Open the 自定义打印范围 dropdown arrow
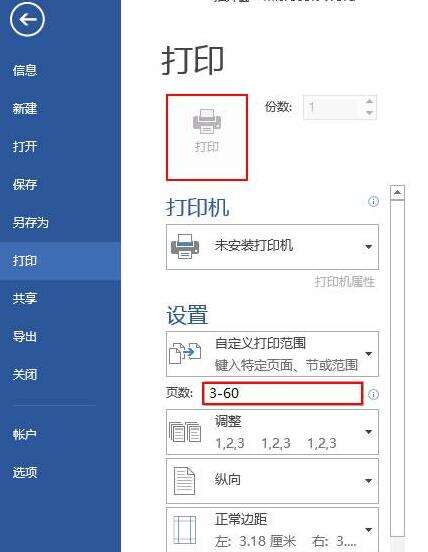Image resolution: width=428 pixels, height=552 pixels. tap(368, 354)
